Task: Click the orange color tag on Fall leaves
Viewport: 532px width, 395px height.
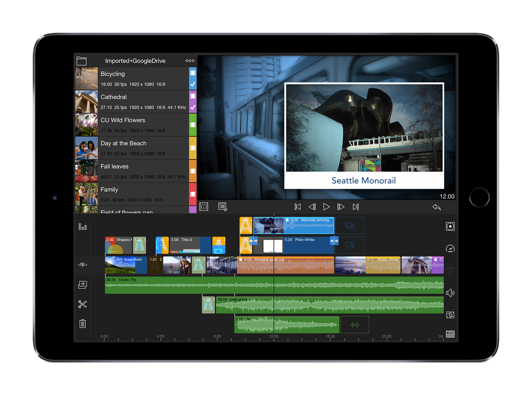Action: point(193,171)
